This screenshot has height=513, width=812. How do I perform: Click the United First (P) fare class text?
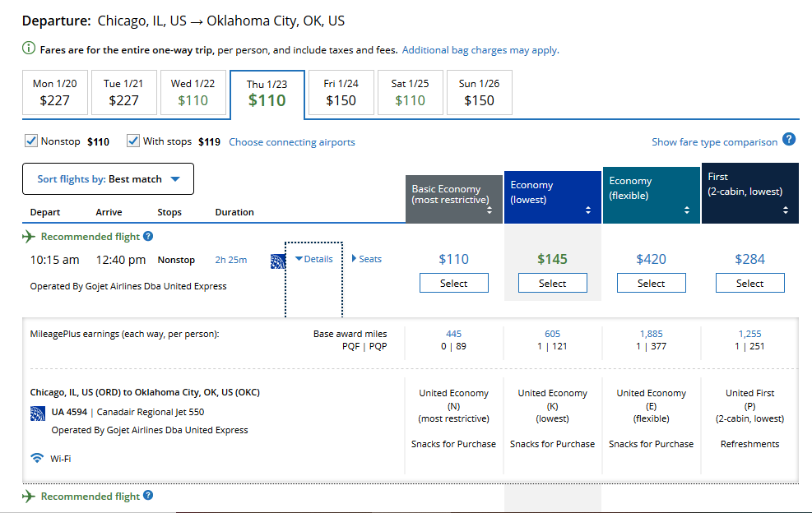point(749,406)
